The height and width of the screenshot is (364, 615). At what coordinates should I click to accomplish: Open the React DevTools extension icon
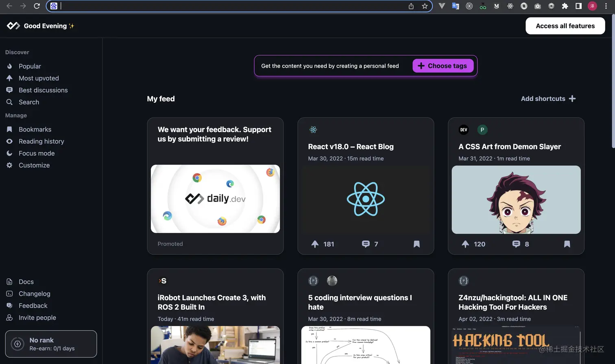[510, 6]
